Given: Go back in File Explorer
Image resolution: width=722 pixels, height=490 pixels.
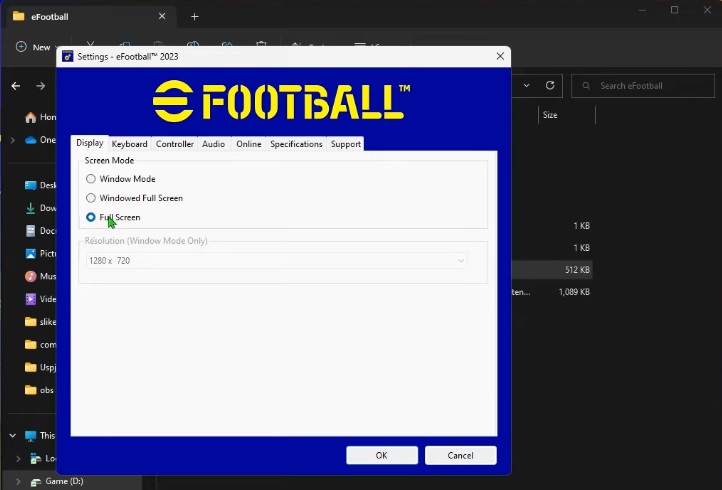Looking at the screenshot, I should coord(16,86).
